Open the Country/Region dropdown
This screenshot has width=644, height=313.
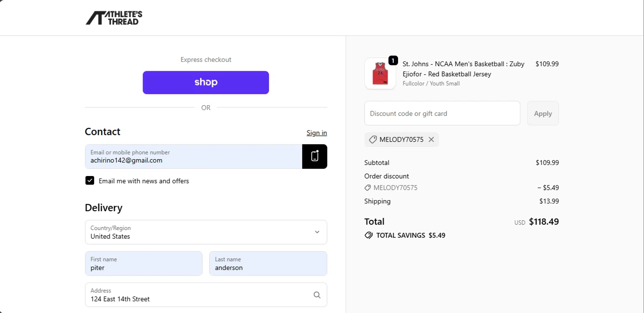[x=206, y=232]
